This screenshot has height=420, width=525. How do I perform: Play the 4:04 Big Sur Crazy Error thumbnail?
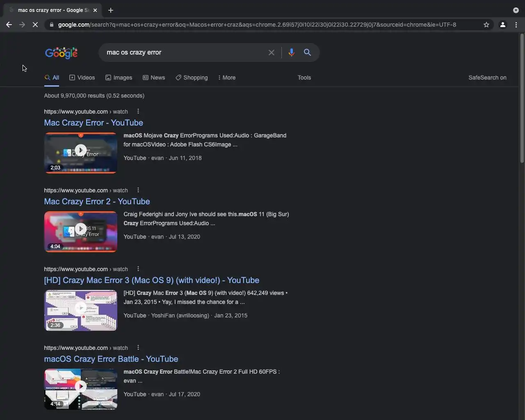pos(81,231)
